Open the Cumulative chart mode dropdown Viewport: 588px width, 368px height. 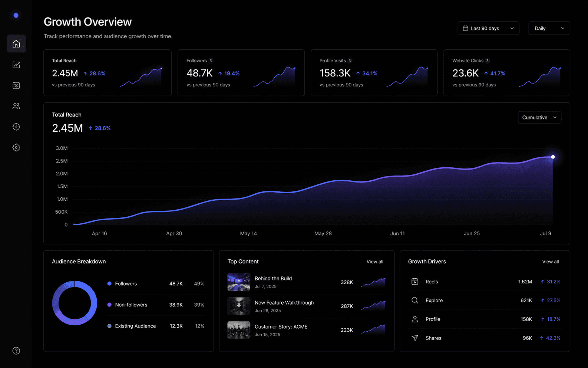[539, 118]
